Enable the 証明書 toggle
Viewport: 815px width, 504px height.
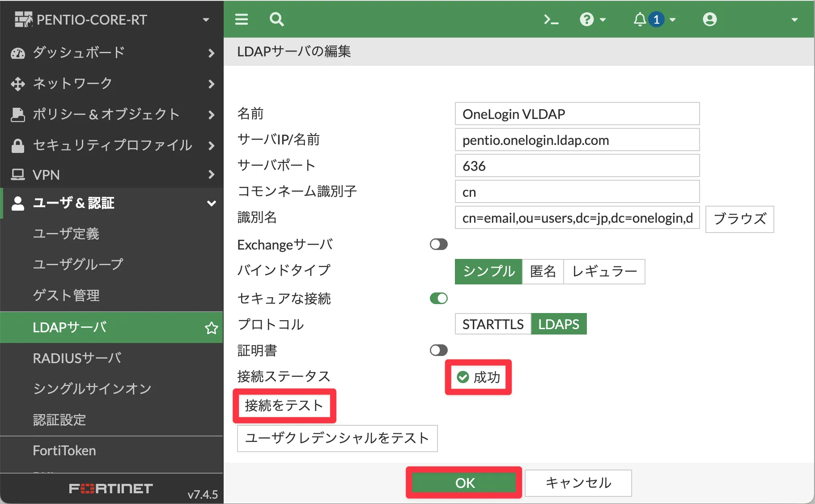[x=438, y=350]
